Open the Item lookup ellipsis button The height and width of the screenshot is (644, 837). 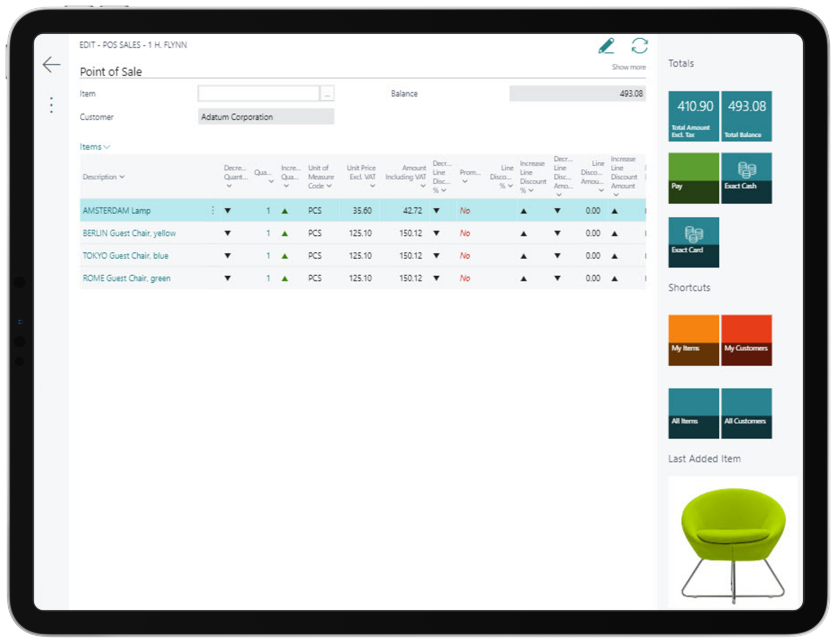point(327,94)
